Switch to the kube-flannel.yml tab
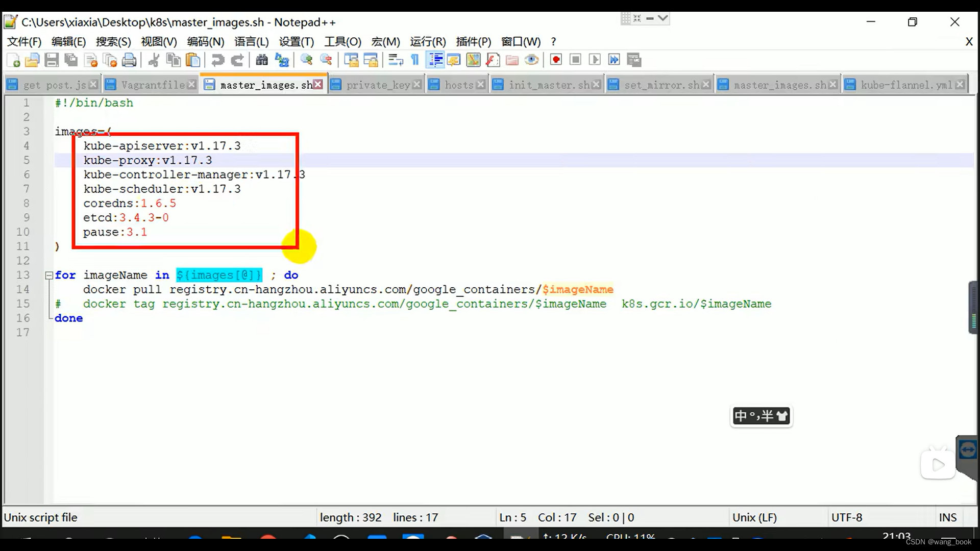The image size is (980, 551). click(906, 85)
